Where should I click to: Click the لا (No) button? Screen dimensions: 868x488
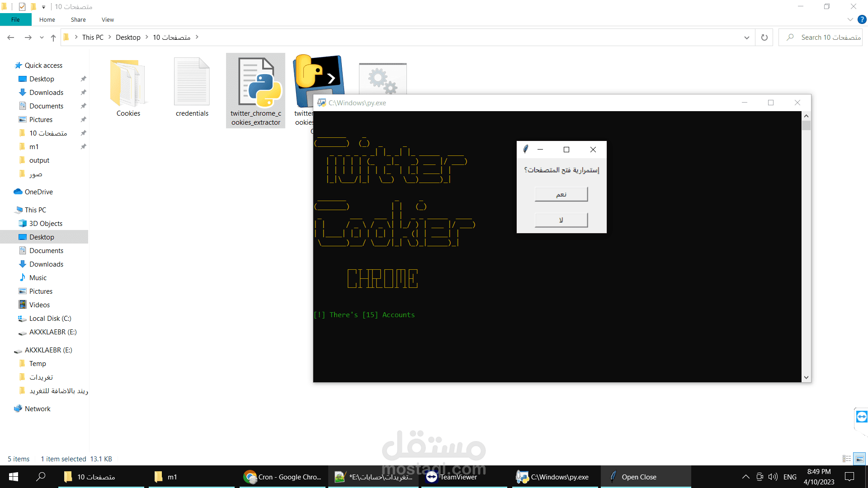click(561, 220)
